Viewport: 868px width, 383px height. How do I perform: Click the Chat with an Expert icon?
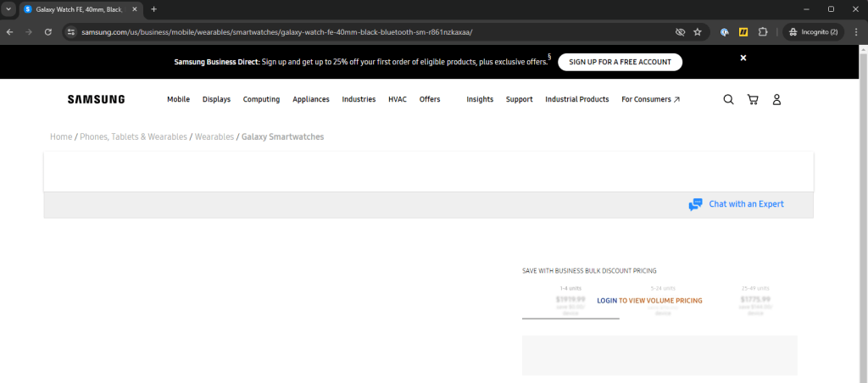[x=696, y=204]
